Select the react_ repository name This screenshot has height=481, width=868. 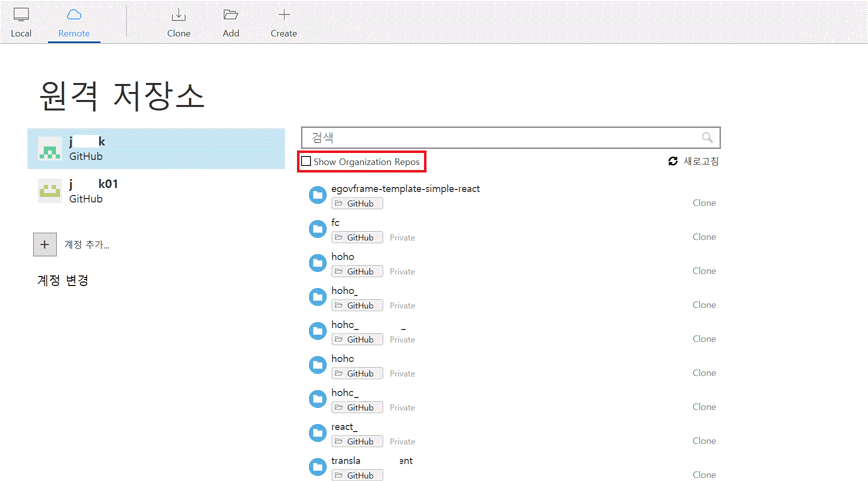(344, 427)
